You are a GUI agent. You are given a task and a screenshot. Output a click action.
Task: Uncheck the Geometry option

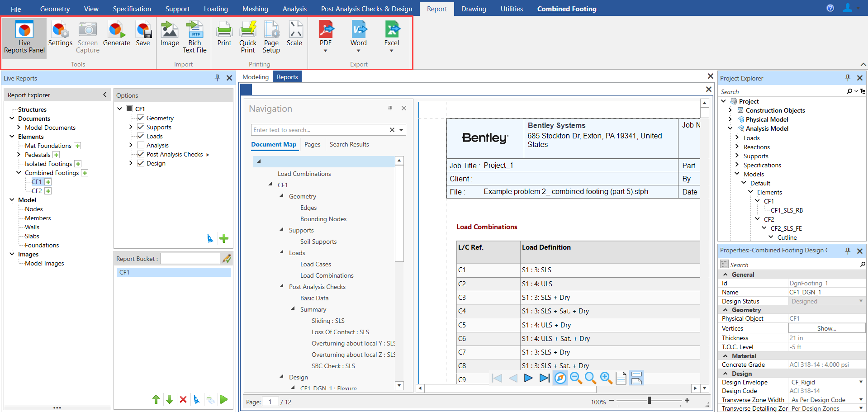pyautogui.click(x=141, y=118)
